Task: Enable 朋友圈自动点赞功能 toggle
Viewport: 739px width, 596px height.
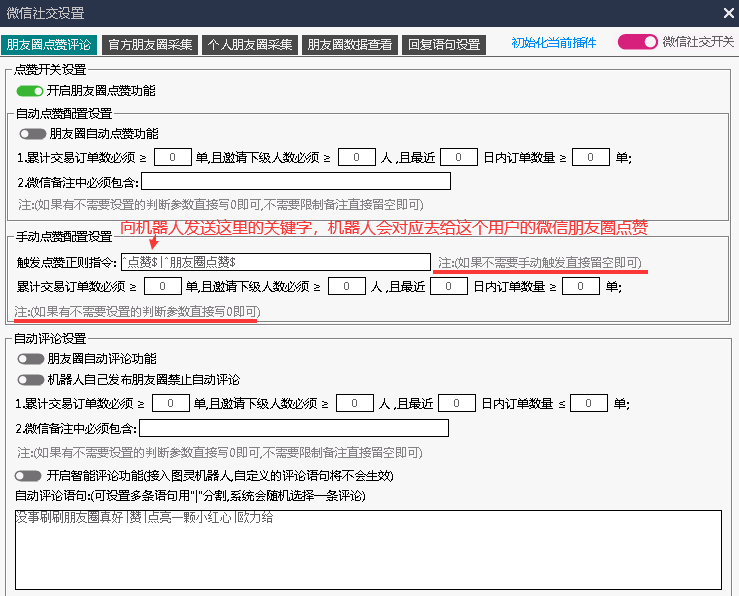Action: pos(32,134)
